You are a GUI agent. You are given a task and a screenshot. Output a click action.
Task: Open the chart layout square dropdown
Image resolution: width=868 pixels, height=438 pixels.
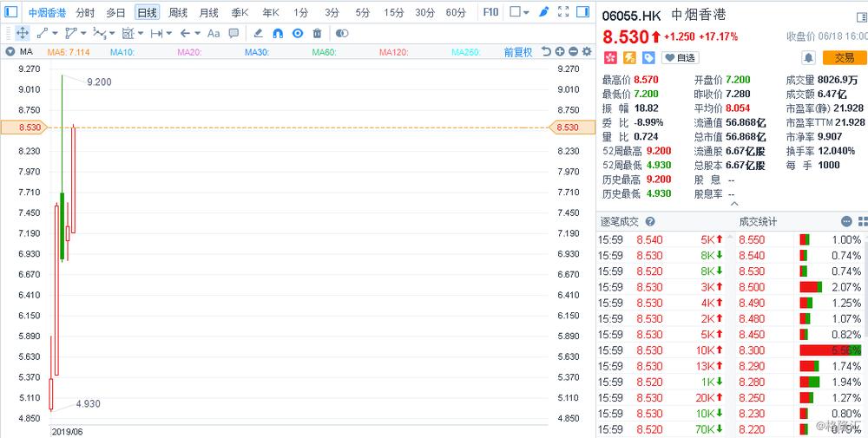(x=519, y=11)
